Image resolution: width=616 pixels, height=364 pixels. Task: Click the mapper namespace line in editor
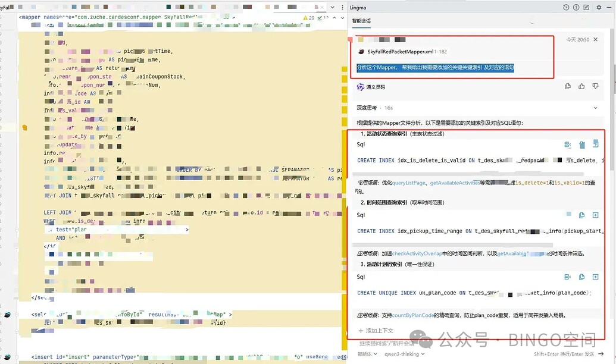127,17
